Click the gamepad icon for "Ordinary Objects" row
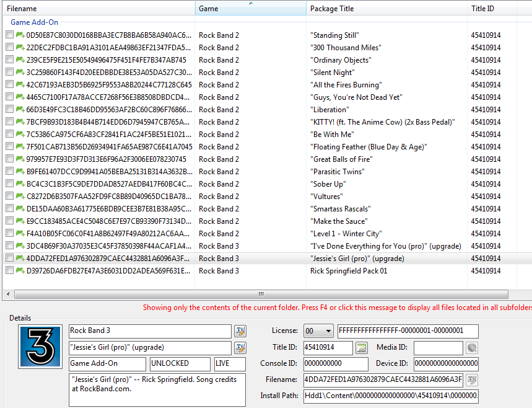The width and height of the screenshot is (532, 408). coord(20,60)
